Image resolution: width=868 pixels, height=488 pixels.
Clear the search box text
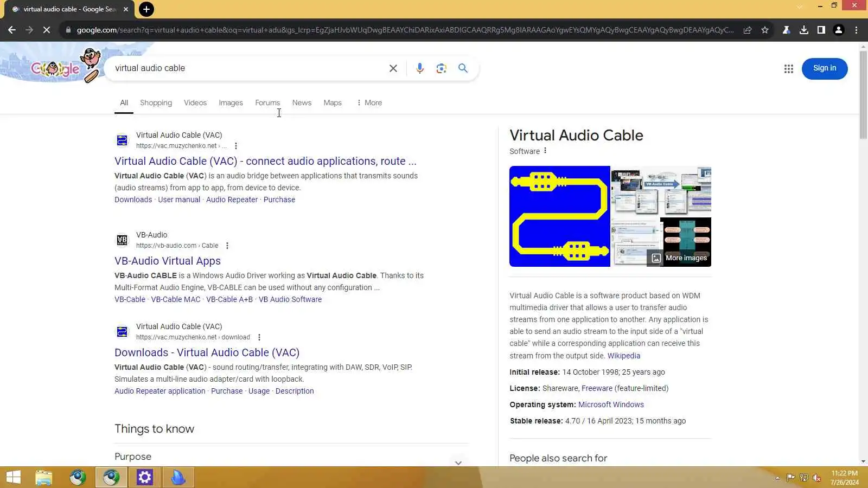click(x=393, y=68)
